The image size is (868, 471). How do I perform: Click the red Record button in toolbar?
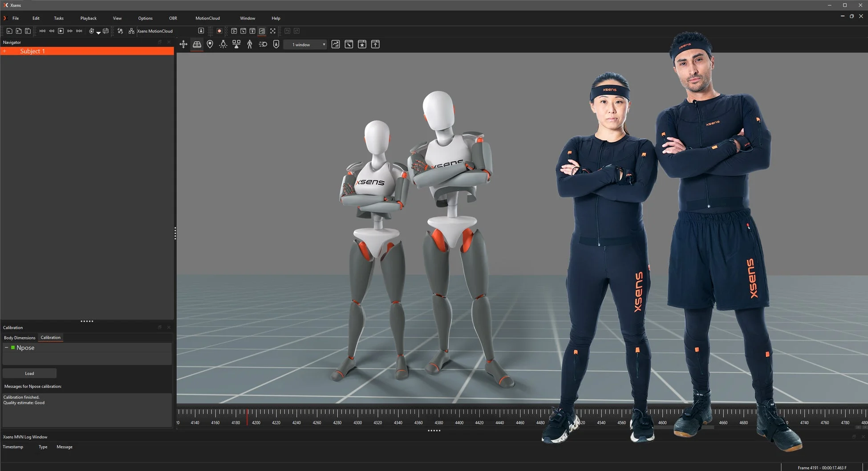[x=219, y=31]
